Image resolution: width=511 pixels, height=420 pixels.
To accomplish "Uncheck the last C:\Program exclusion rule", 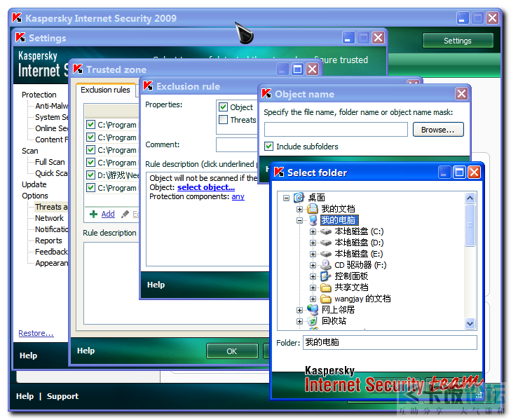I will (90, 188).
